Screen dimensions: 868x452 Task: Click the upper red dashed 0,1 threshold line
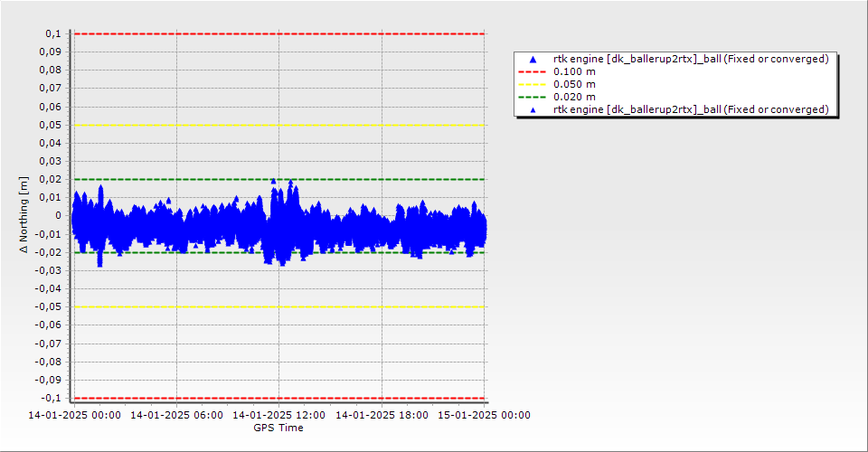(279, 33)
